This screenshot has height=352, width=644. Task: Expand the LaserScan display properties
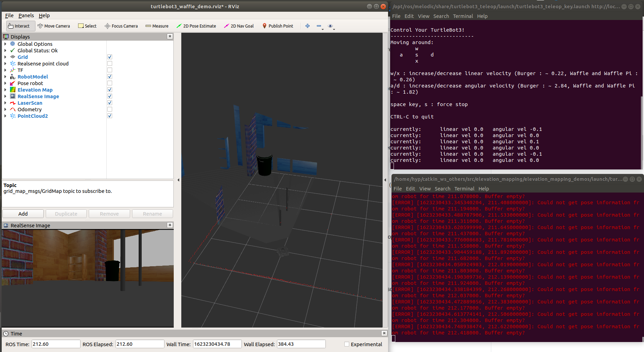coord(5,103)
